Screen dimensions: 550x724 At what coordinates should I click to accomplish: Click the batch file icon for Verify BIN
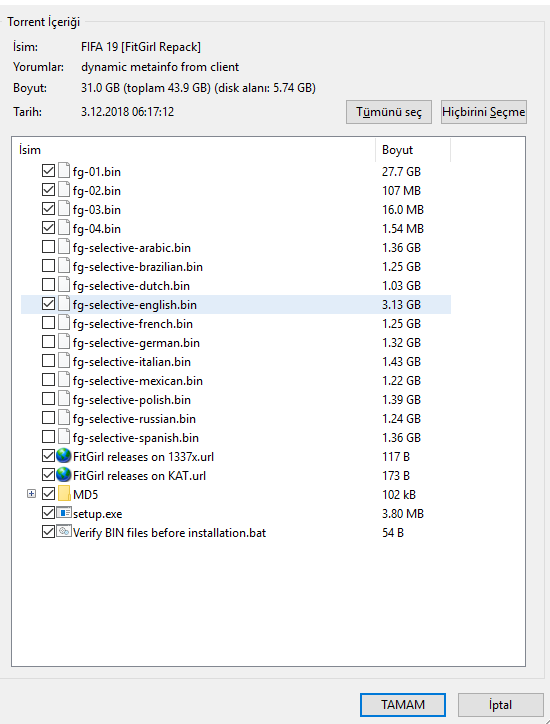(x=64, y=532)
